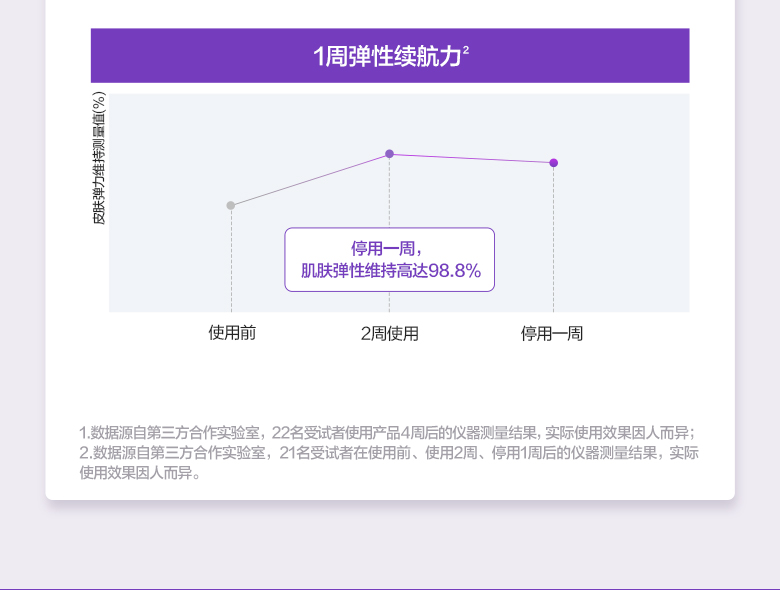Click the "停用一周" x-axis label below chart

tap(552, 333)
